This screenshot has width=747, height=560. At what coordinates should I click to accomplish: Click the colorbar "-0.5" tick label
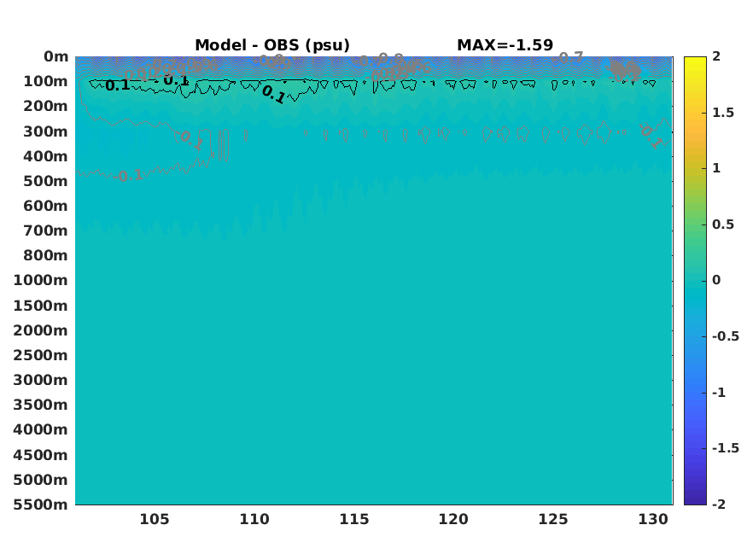(726, 336)
